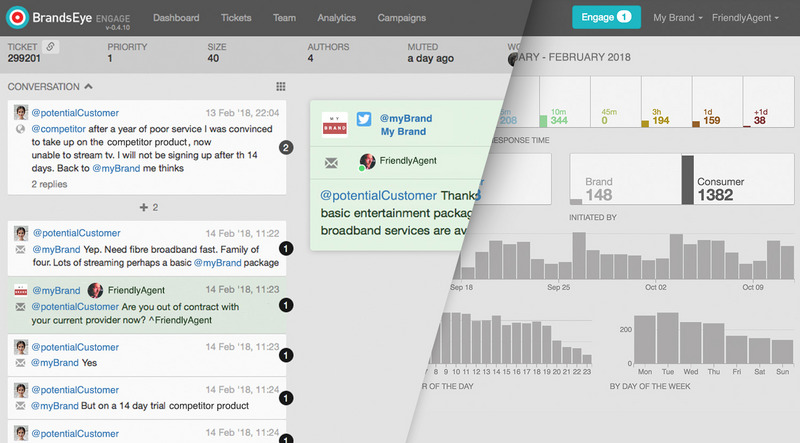Expand the plus 2 hidden messages
The image size is (800, 443).
tap(148, 207)
